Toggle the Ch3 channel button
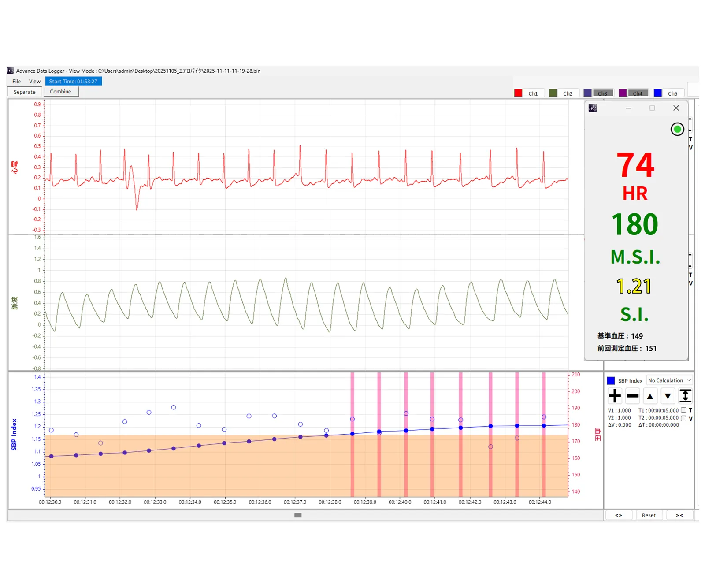 click(x=602, y=93)
